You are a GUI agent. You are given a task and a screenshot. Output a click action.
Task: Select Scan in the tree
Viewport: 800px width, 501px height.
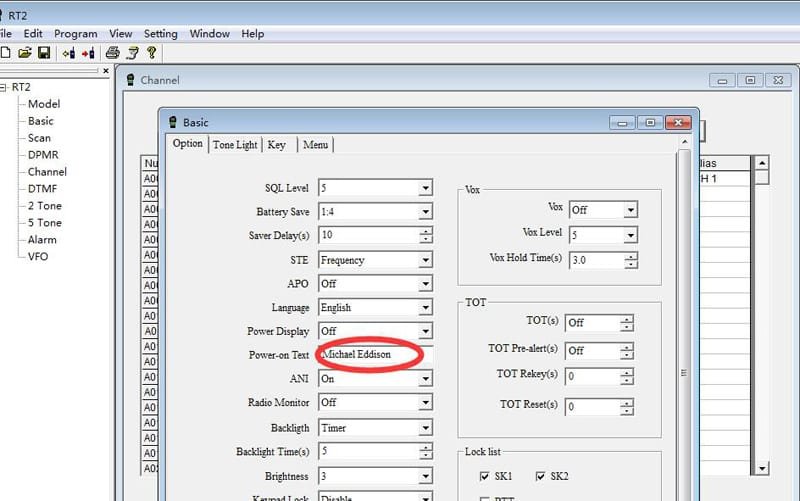[39, 138]
